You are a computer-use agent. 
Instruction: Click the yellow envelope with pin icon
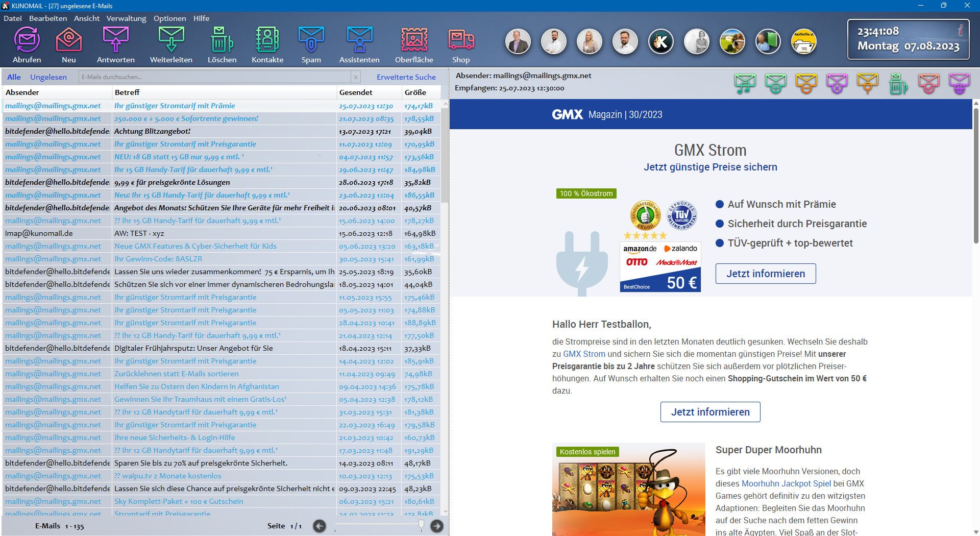[868, 84]
